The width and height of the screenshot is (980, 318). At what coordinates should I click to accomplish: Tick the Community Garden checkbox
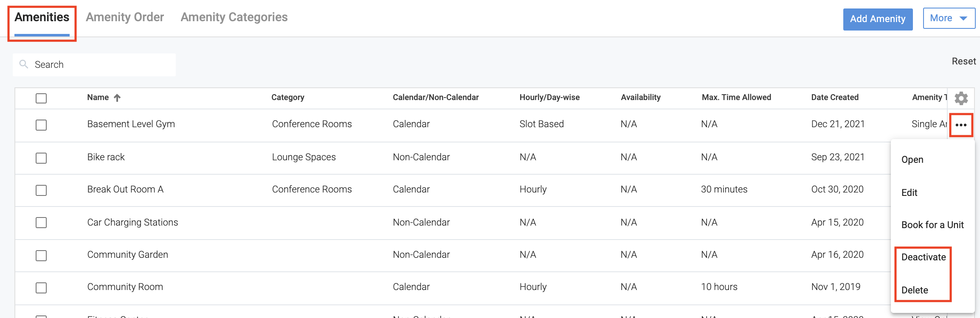(x=41, y=256)
